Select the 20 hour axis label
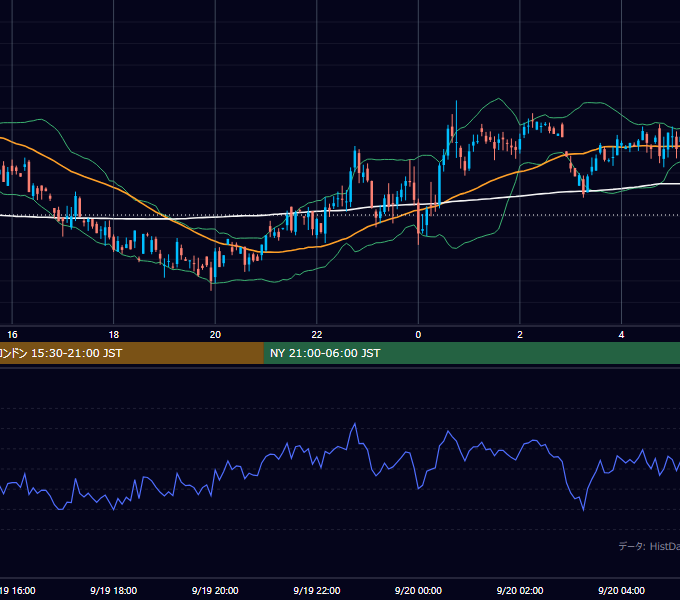This screenshot has width=680, height=600. click(215, 335)
